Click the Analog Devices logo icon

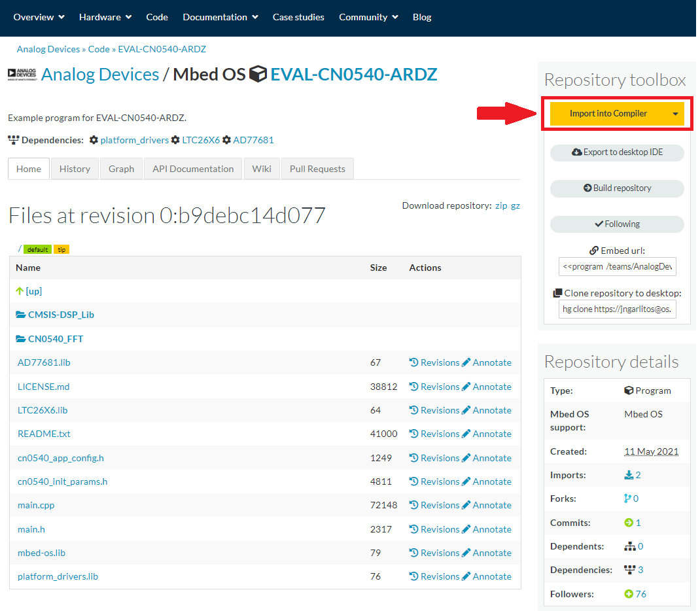pyautogui.click(x=22, y=74)
